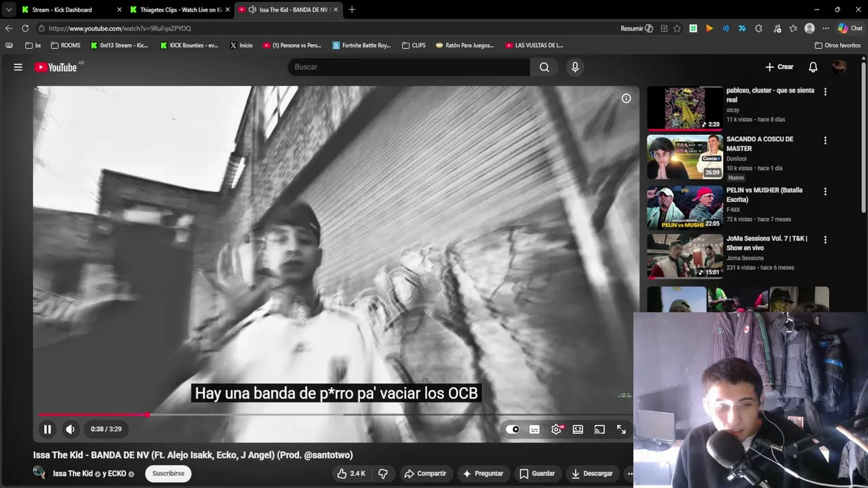Viewport: 868px width, 488px height.
Task: Seek on the video progress bar
Action: (336, 415)
